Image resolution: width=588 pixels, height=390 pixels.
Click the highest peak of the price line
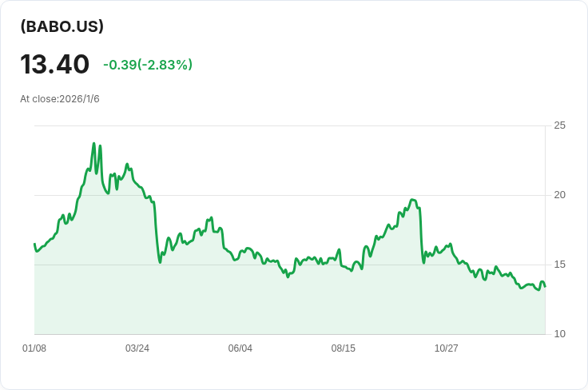pos(94,144)
